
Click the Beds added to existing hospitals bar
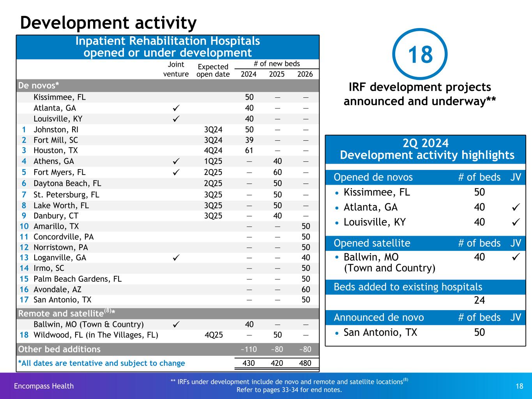(408, 287)
